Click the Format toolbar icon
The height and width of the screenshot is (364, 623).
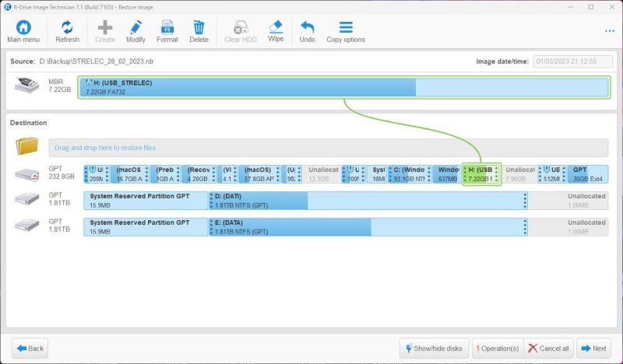click(x=167, y=28)
